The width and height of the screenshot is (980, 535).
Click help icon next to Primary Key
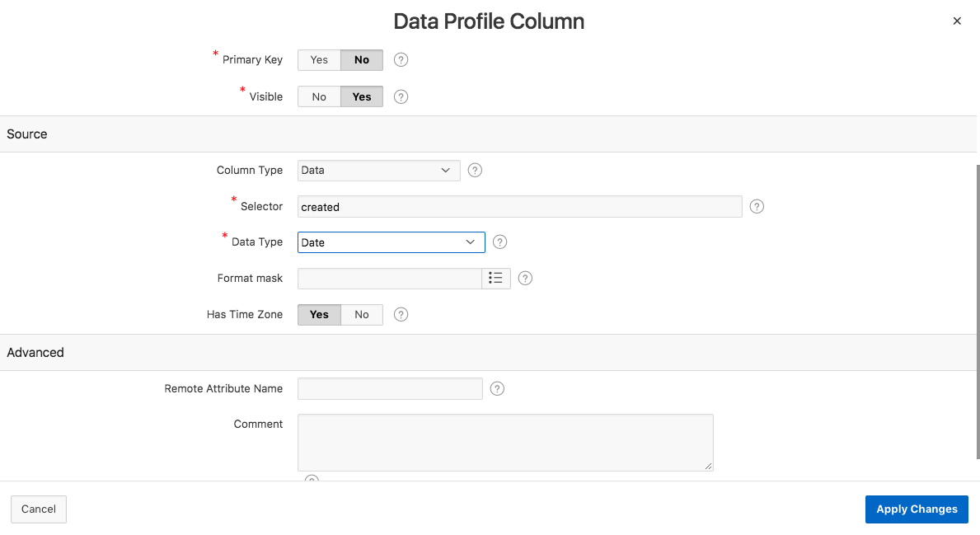[401, 60]
